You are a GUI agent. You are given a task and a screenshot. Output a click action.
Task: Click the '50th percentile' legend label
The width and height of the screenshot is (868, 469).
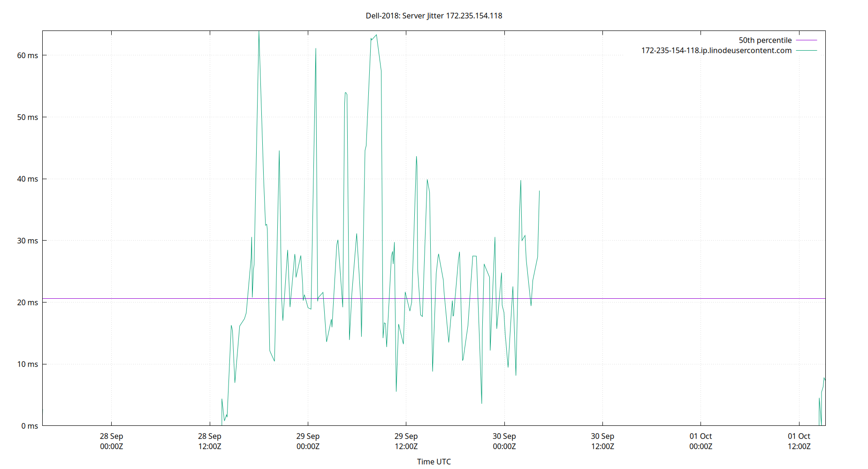pos(765,40)
